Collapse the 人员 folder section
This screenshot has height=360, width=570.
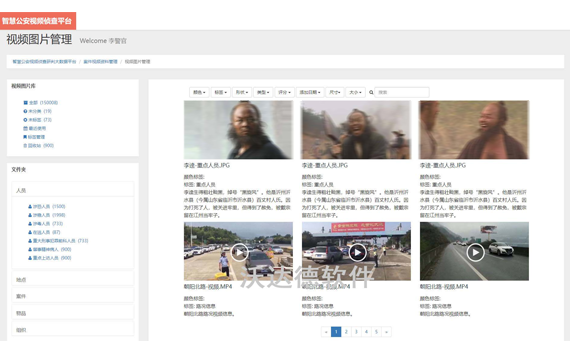[73, 190]
